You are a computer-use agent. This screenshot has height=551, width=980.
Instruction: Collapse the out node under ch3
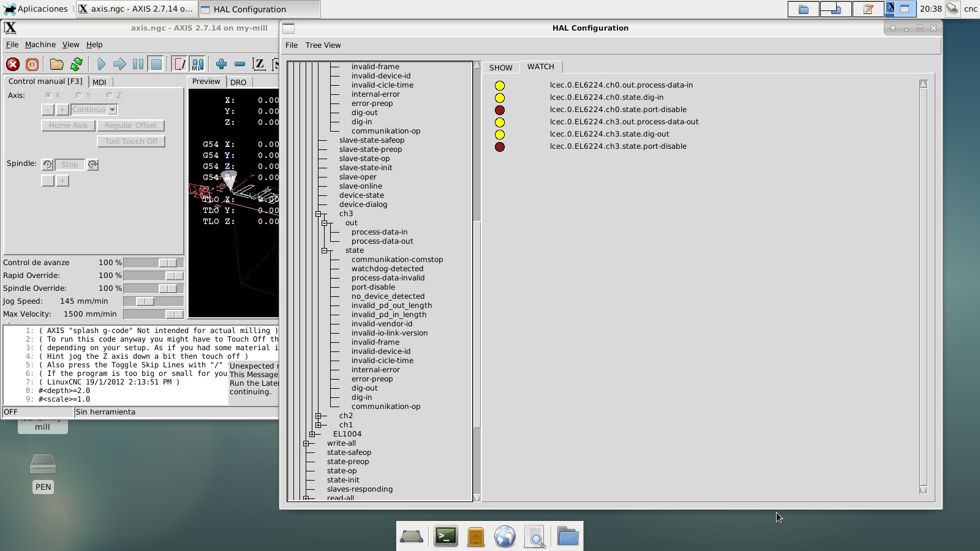tap(325, 223)
